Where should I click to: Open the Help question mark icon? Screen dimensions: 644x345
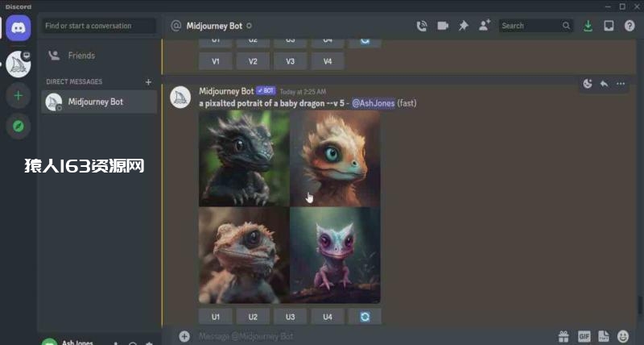pyautogui.click(x=630, y=26)
